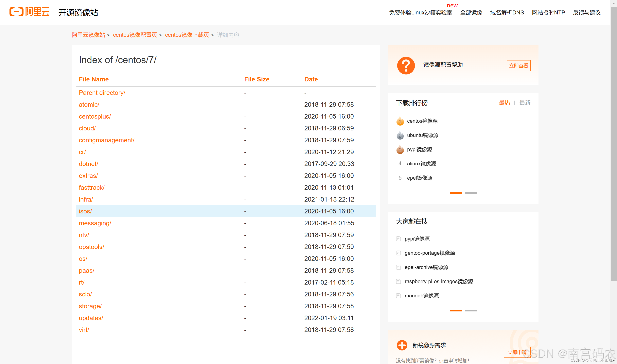The width and height of the screenshot is (617, 364).
Task: Open the virt/ directory
Action: tap(84, 330)
